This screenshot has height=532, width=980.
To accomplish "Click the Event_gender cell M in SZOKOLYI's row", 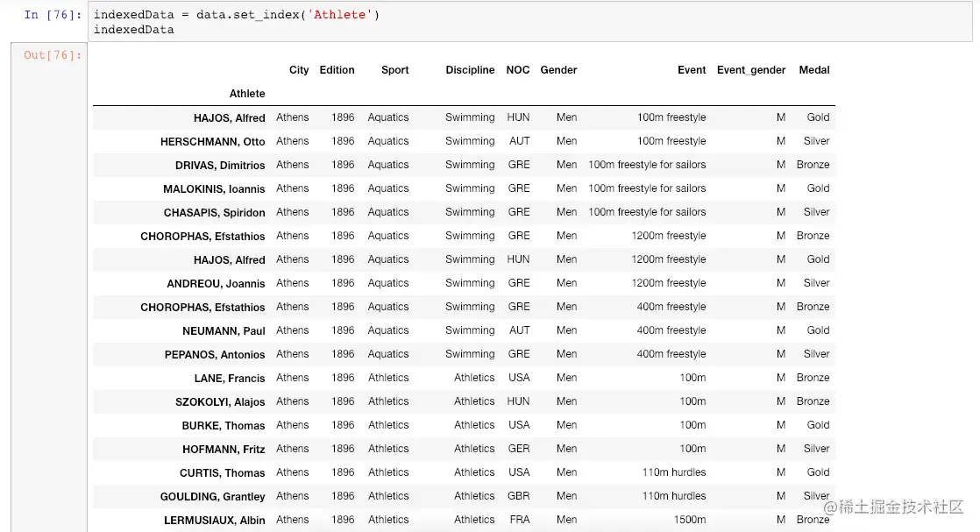I will (x=781, y=401).
